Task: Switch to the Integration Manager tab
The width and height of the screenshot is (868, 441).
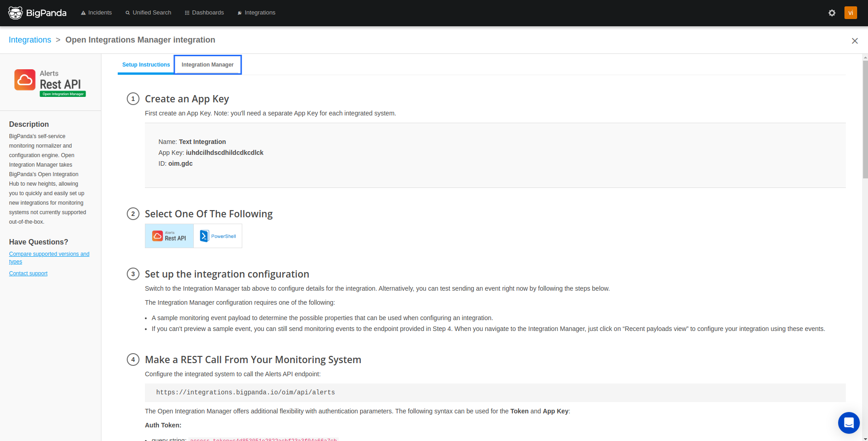Action: [x=207, y=64]
